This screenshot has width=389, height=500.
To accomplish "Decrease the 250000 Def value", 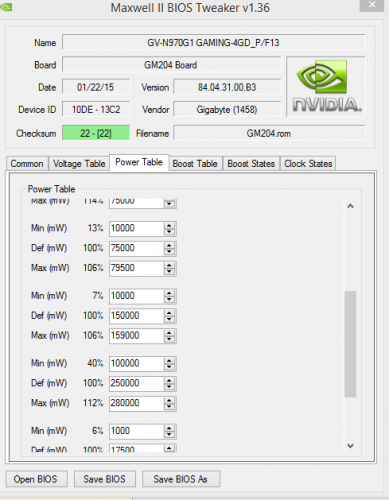I will pos(169,387).
